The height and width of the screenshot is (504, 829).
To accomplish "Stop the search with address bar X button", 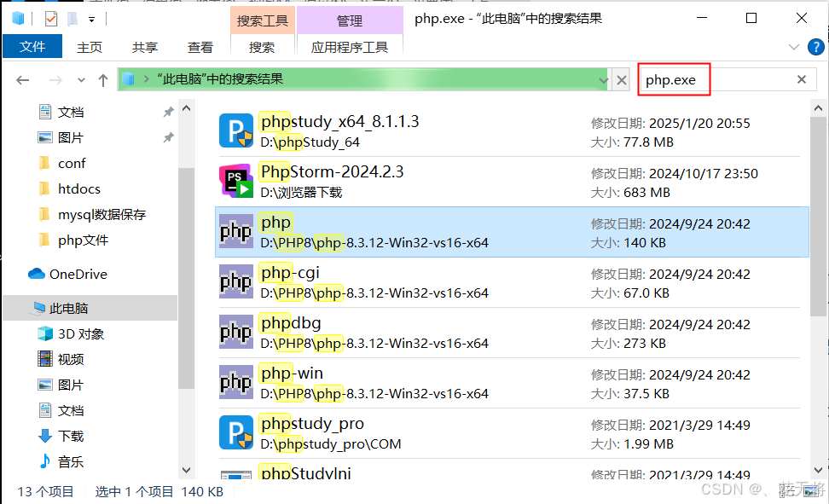I will (x=622, y=80).
